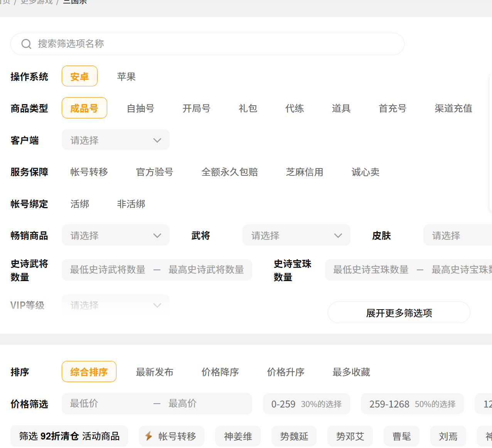Open the 皮肤 selection dropdown
This screenshot has height=448, width=492.
457,235
